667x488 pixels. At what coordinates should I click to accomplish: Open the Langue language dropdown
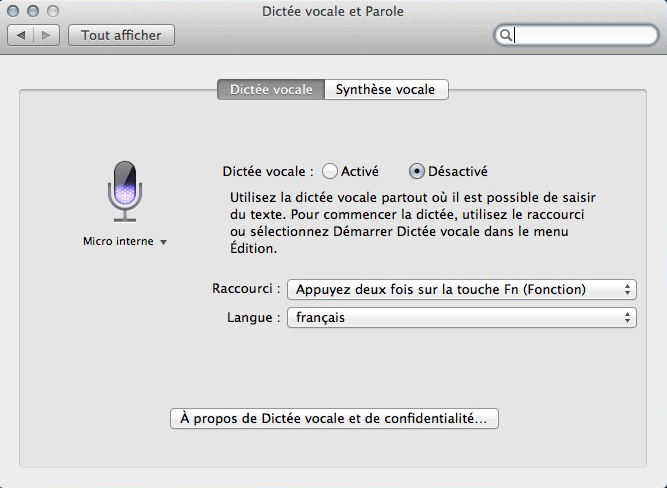(461, 318)
